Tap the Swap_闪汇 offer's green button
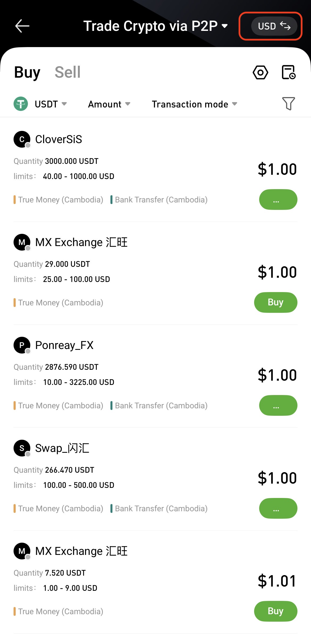Viewport: 311px width, 644px height. pos(278,508)
